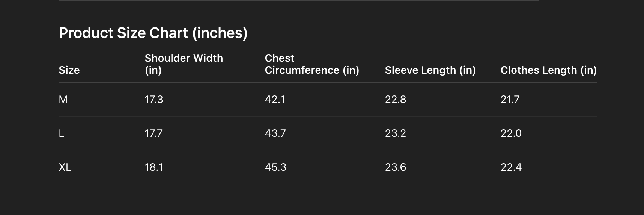Click the Product Size Chart (inches) heading
644x215 pixels.
(x=153, y=33)
